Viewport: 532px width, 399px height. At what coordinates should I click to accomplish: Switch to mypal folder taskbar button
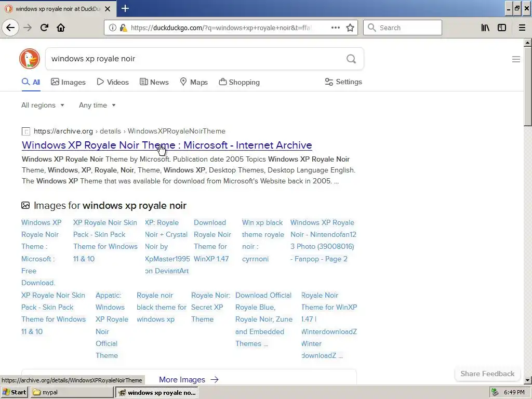72,392
